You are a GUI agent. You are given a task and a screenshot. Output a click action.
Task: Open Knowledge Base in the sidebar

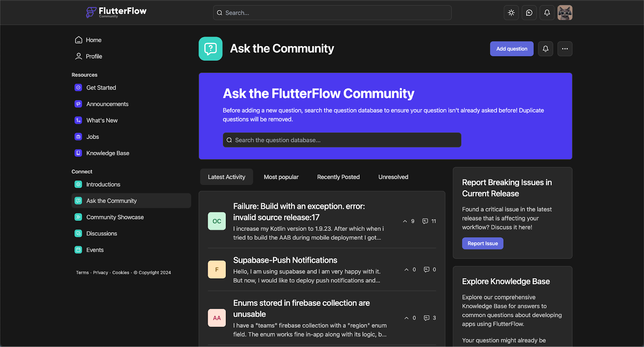coord(107,153)
